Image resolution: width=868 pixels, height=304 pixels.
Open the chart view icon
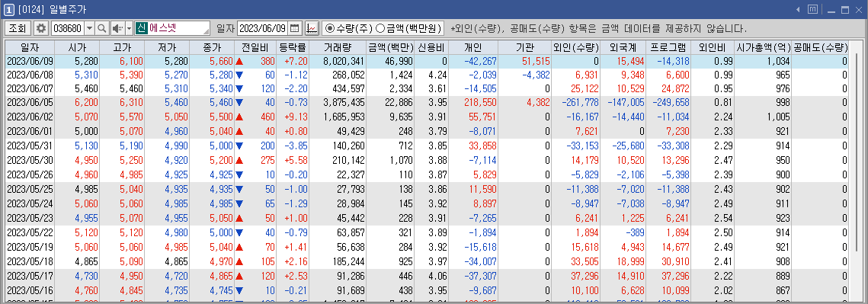tap(312, 27)
